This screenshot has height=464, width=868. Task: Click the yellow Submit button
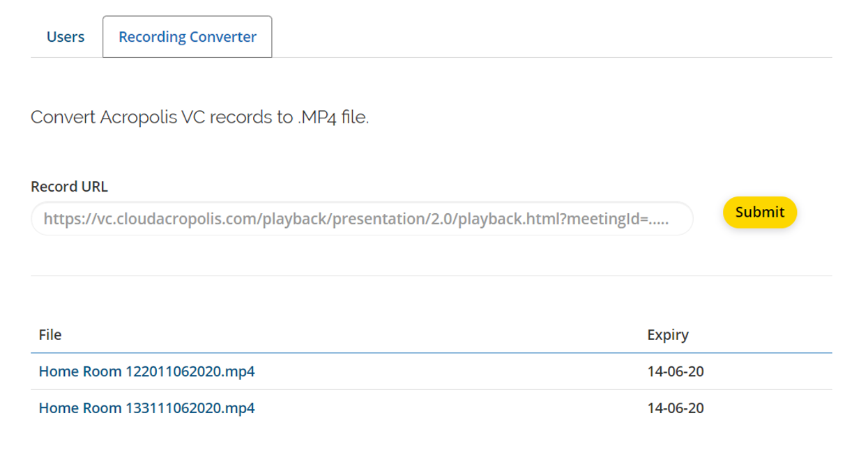point(759,212)
